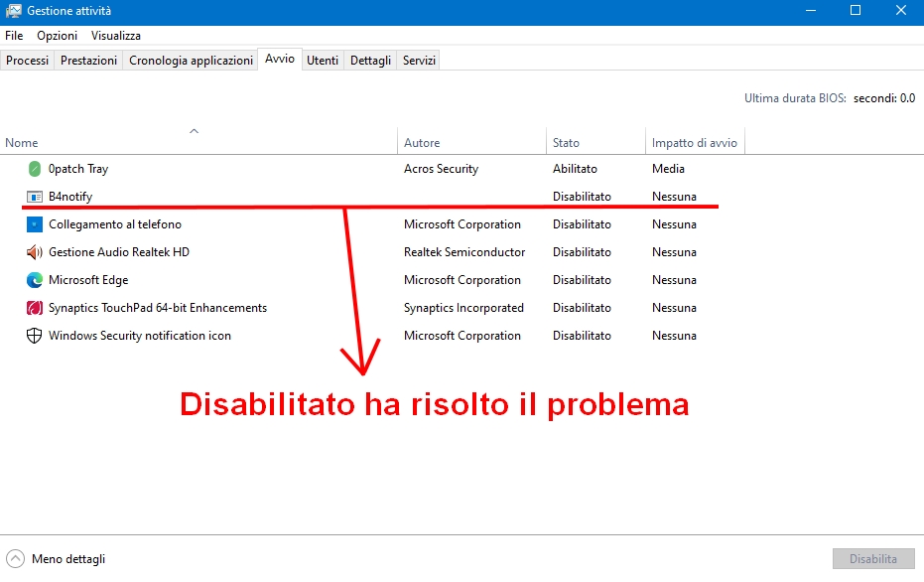Maximize the Gestione attività window
Screen dimensions: 924x582
(x=856, y=11)
